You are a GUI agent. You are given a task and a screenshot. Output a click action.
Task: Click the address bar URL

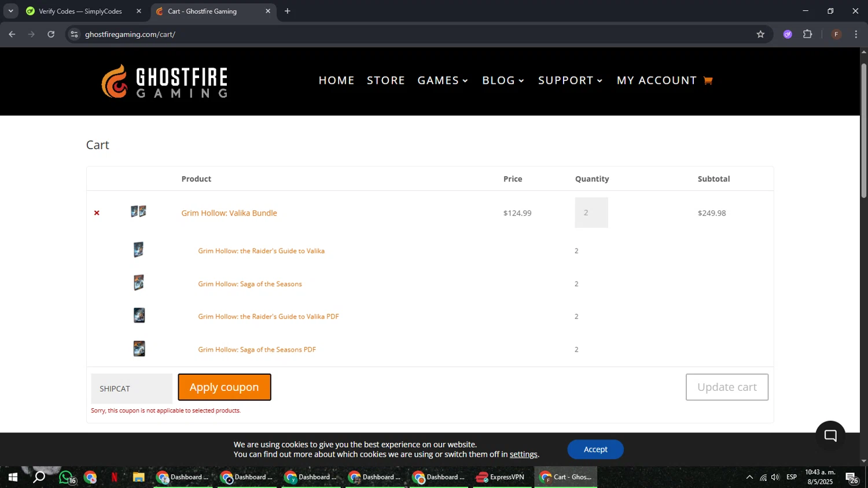[x=130, y=34]
